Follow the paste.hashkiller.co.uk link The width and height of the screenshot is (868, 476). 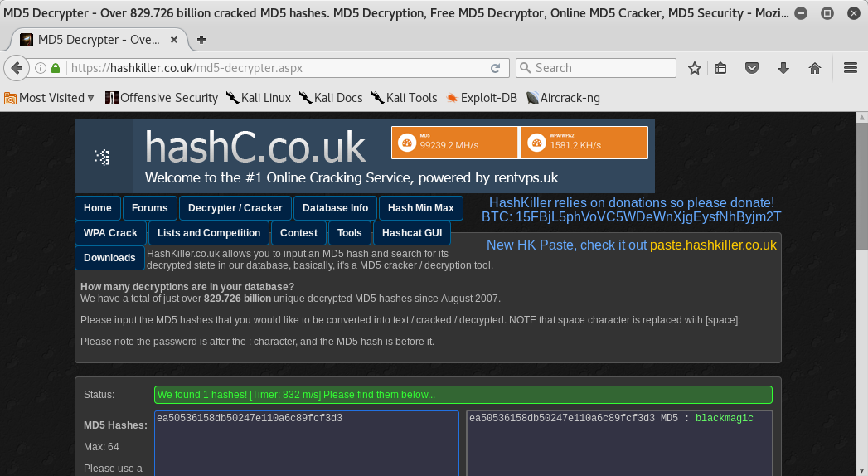point(713,245)
